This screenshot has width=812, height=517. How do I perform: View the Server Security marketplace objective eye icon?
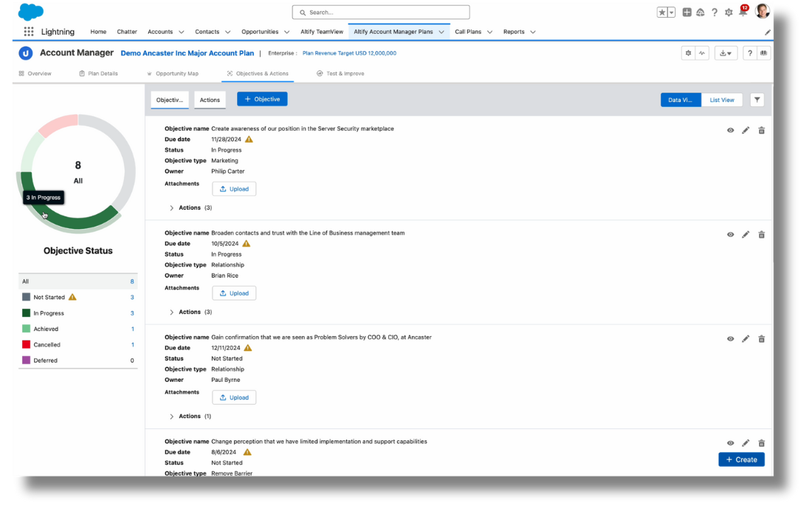pos(730,131)
